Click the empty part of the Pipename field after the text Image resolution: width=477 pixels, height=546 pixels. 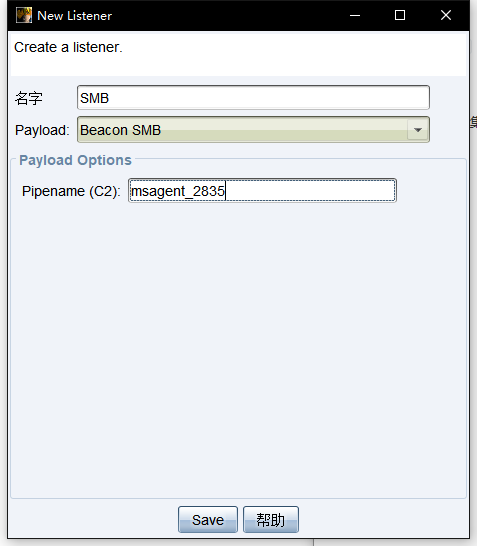coord(310,190)
